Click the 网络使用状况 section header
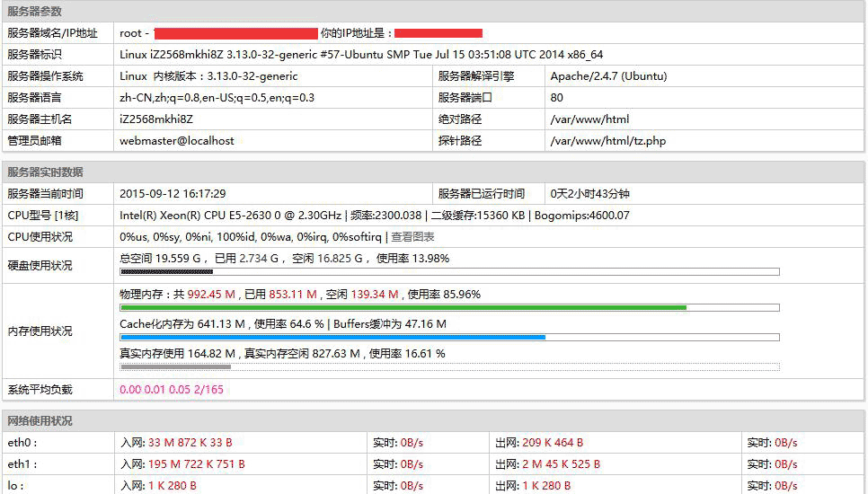The height and width of the screenshot is (494, 868). pyautogui.click(x=40, y=421)
